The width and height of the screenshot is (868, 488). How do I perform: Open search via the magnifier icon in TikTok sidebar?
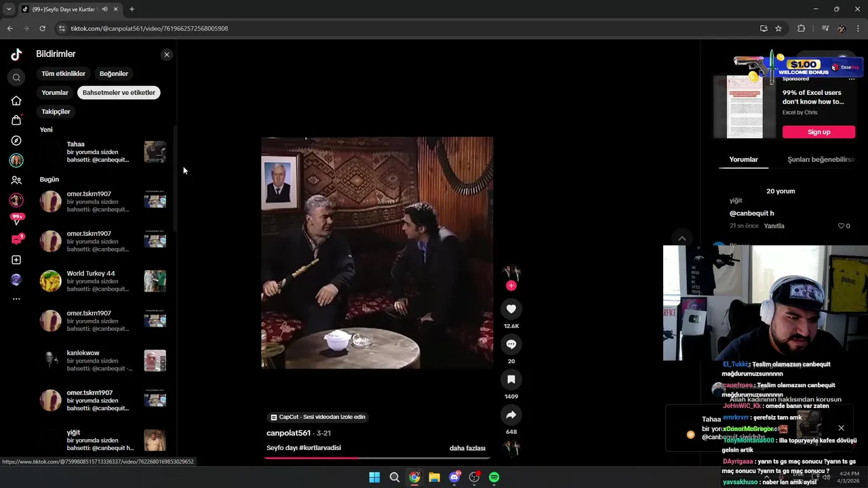pos(16,77)
